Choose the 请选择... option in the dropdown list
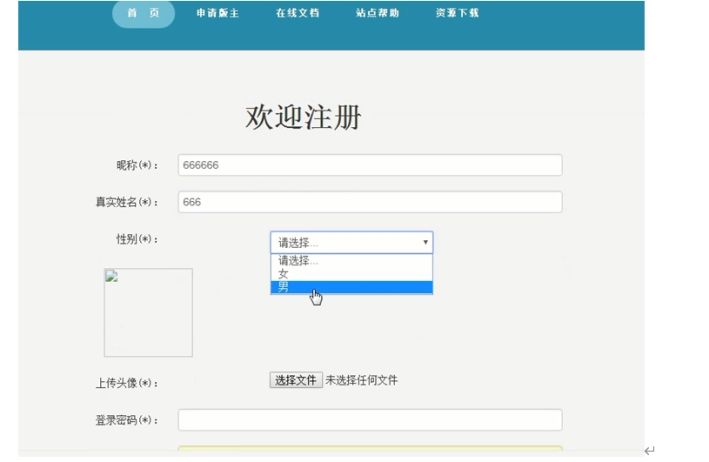The image size is (709, 462). [351, 260]
